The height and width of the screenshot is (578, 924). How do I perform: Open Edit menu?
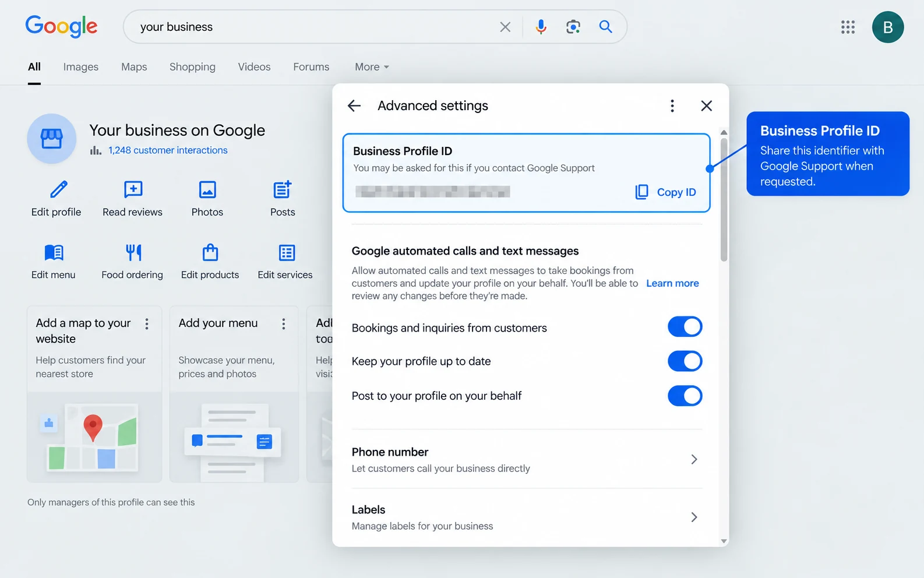pos(54,262)
